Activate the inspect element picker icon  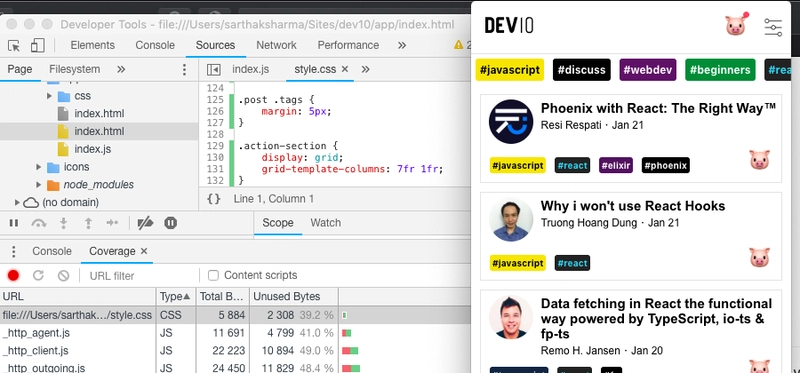(14, 45)
